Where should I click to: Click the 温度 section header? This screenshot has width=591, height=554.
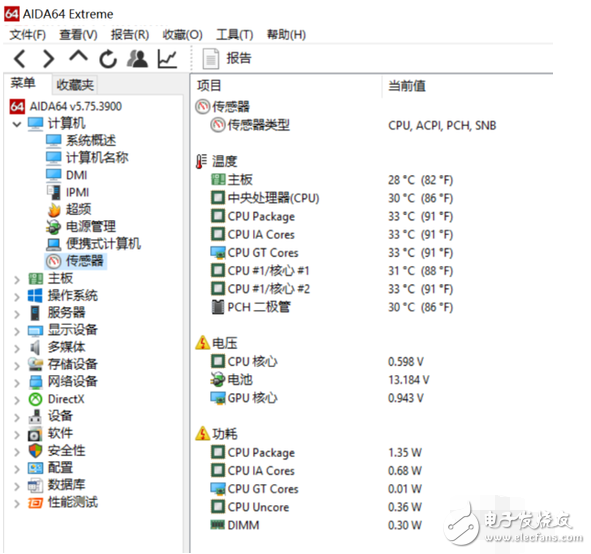[x=216, y=161]
